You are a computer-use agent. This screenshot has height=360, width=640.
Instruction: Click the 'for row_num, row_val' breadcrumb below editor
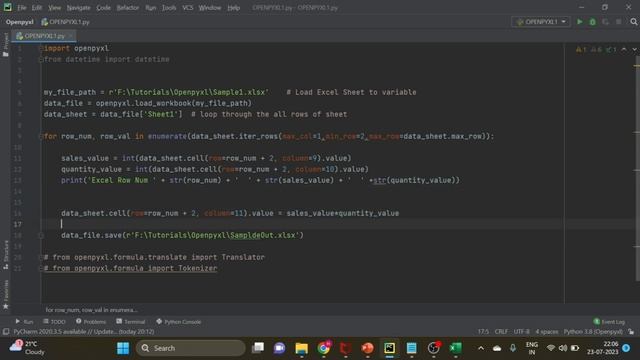click(x=91, y=310)
